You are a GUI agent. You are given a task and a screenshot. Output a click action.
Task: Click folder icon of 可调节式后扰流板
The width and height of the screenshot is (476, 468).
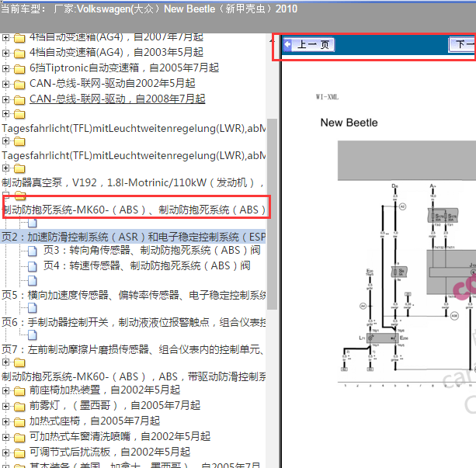[x=19, y=452]
